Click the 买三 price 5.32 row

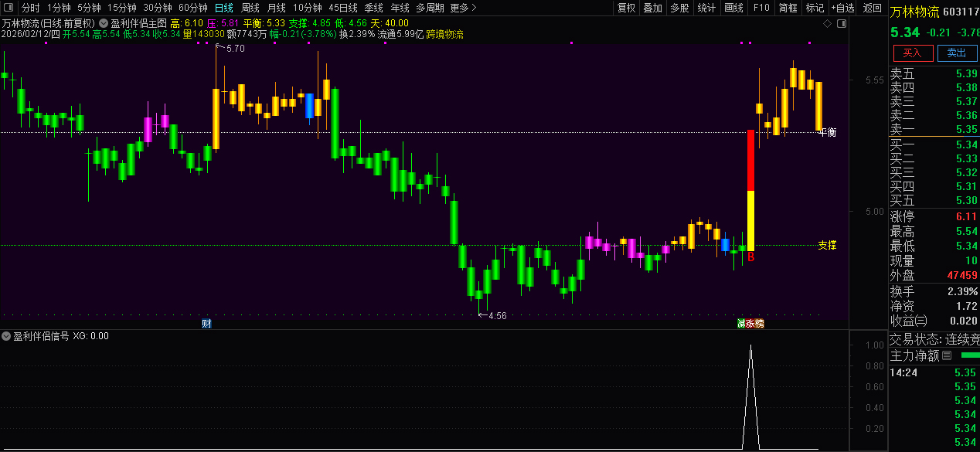934,172
